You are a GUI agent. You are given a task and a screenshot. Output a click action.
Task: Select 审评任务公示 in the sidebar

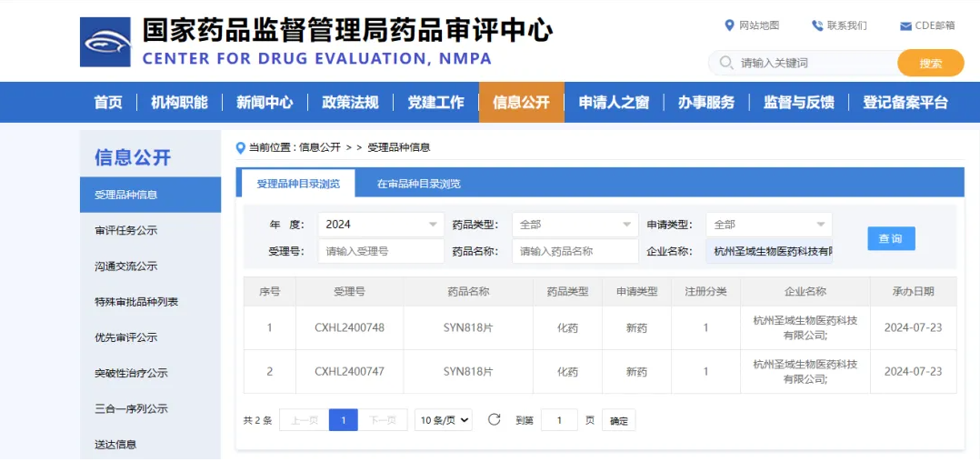coord(126,231)
